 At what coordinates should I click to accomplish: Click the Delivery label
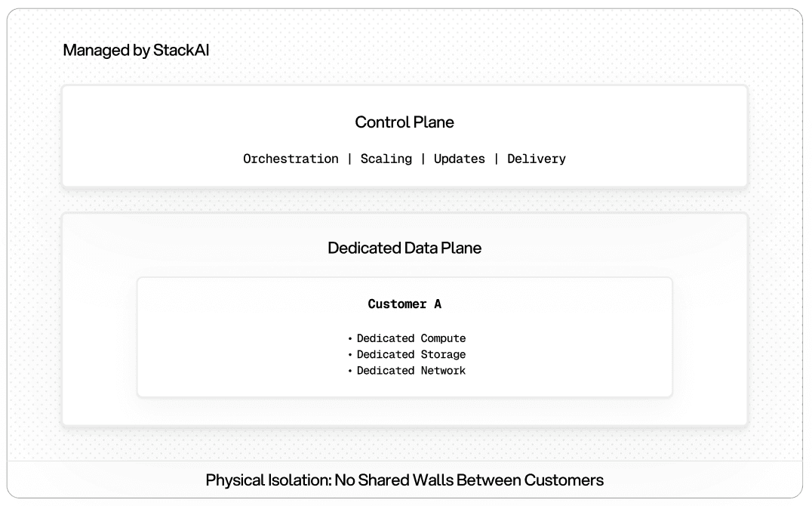[537, 159]
